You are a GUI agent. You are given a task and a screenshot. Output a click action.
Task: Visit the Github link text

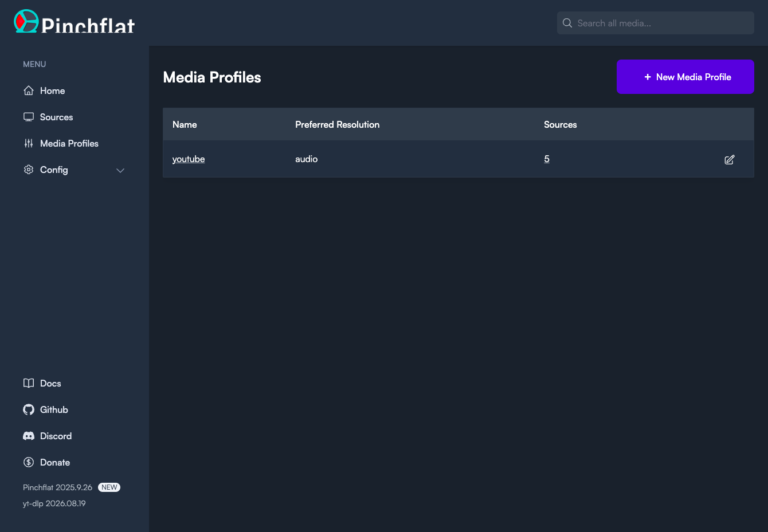pos(54,409)
